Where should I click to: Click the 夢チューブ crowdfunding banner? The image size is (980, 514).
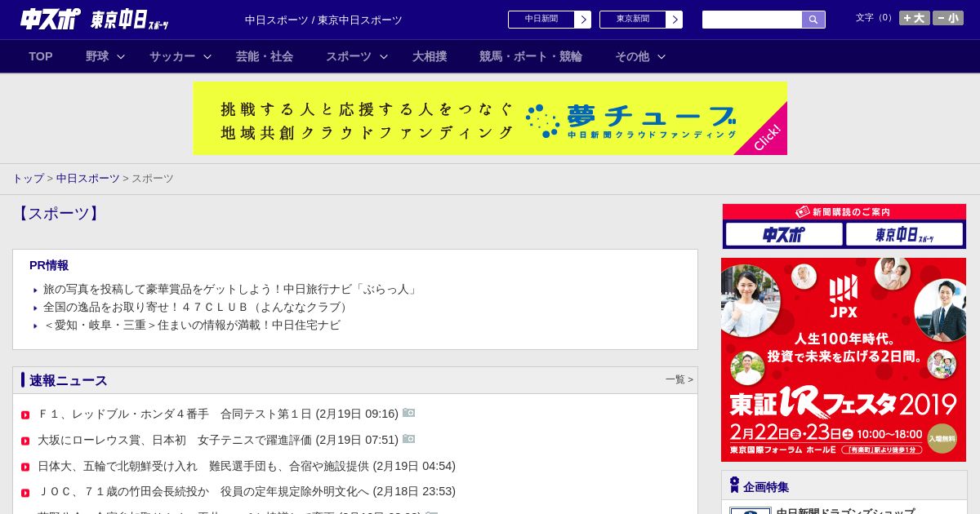[490, 118]
